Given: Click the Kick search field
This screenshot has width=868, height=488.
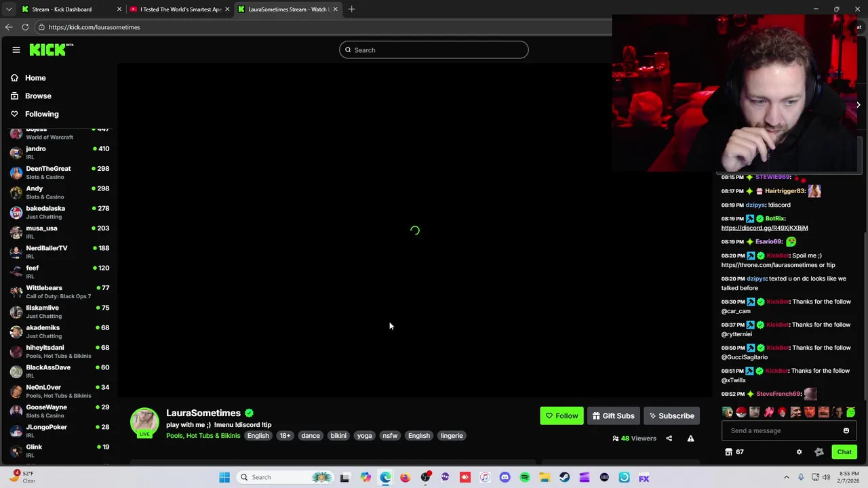Looking at the screenshot, I should coord(434,50).
